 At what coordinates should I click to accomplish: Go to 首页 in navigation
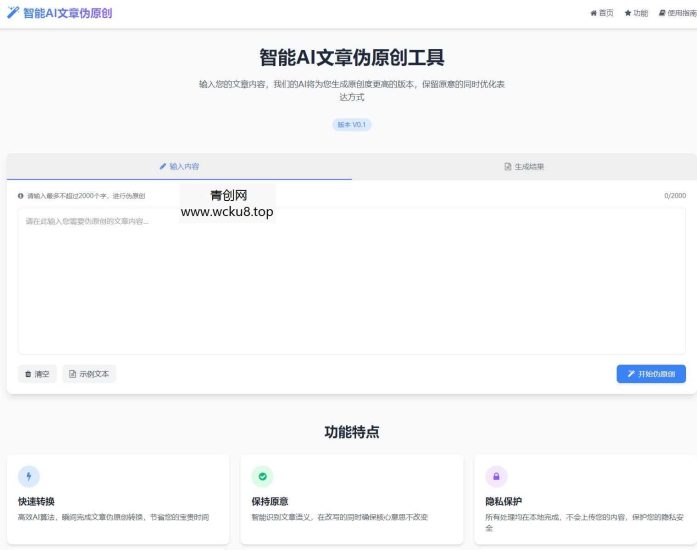point(602,13)
